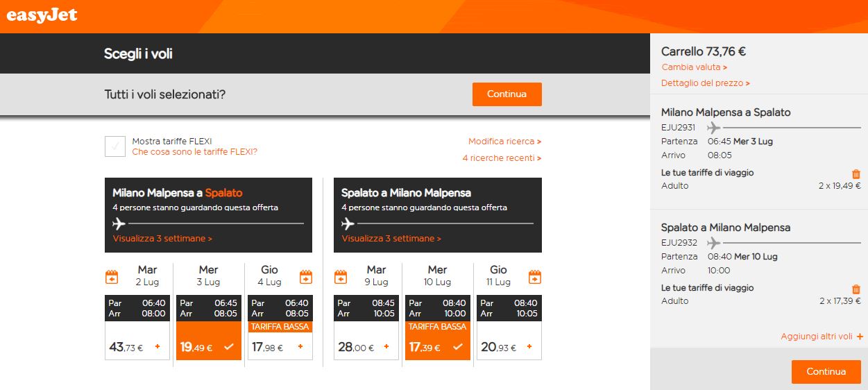
Task: Click flight number EJU2932
Action: click(x=678, y=243)
